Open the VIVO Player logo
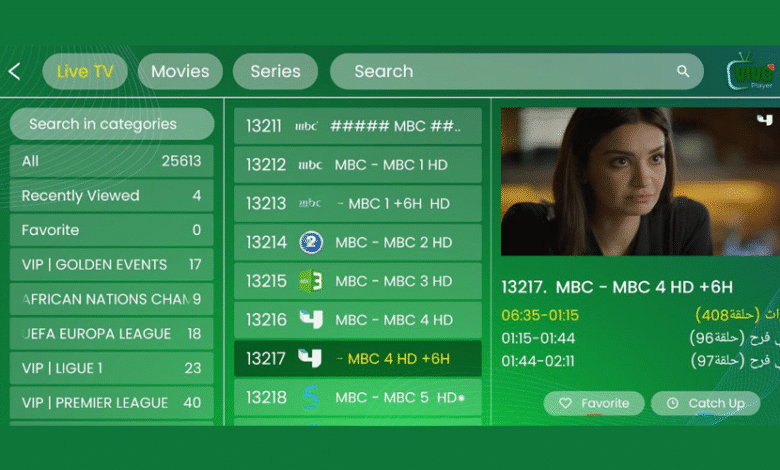Image resolution: width=780 pixels, height=470 pixels. tap(751, 71)
